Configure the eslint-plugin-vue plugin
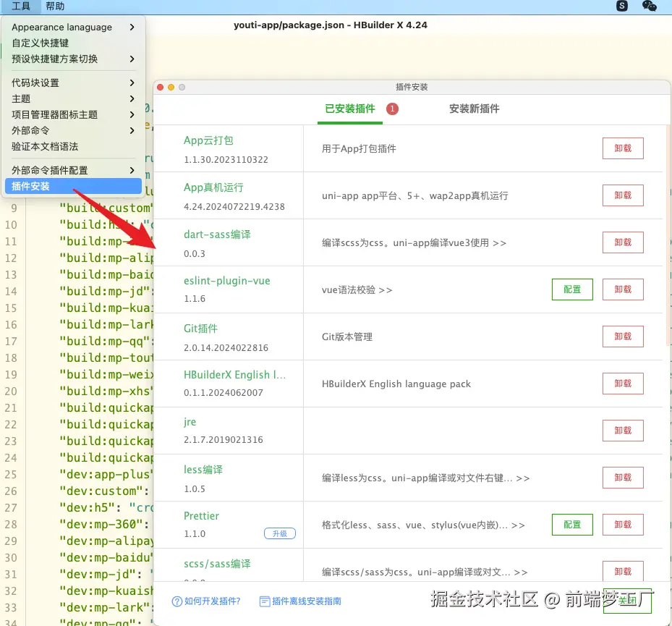Image resolution: width=672 pixels, height=626 pixels. coord(572,289)
